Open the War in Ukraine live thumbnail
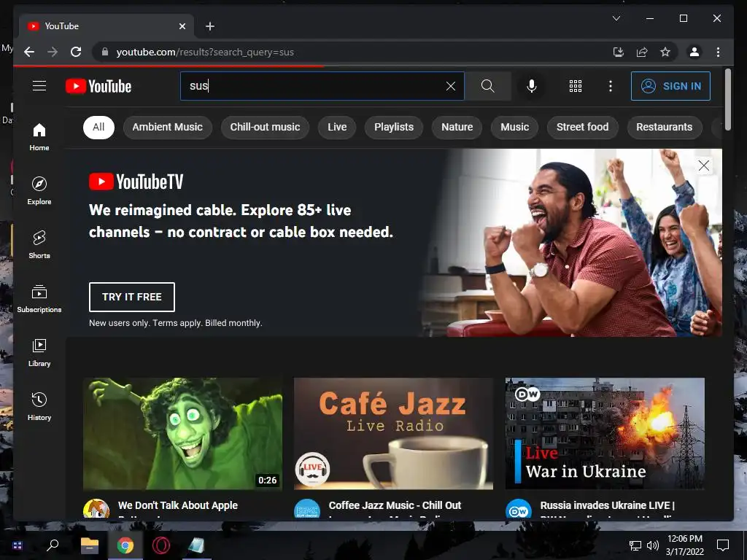Image resolution: width=747 pixels, height=560 pixels. [605, 433]
